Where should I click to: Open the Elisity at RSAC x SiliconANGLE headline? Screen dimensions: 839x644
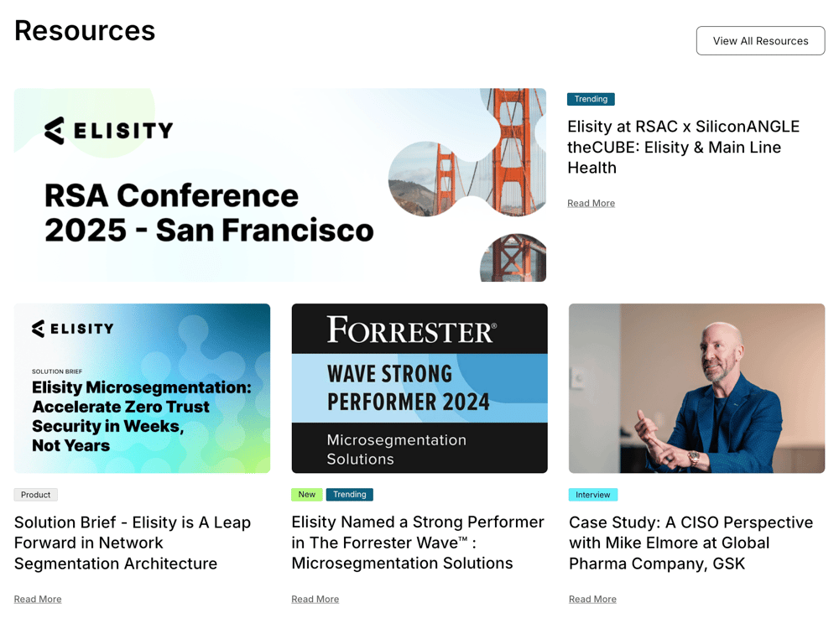tap(683, 147)
